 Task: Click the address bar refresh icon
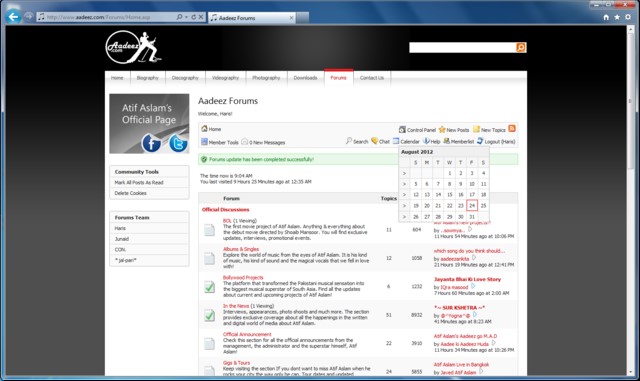[194, 17]
